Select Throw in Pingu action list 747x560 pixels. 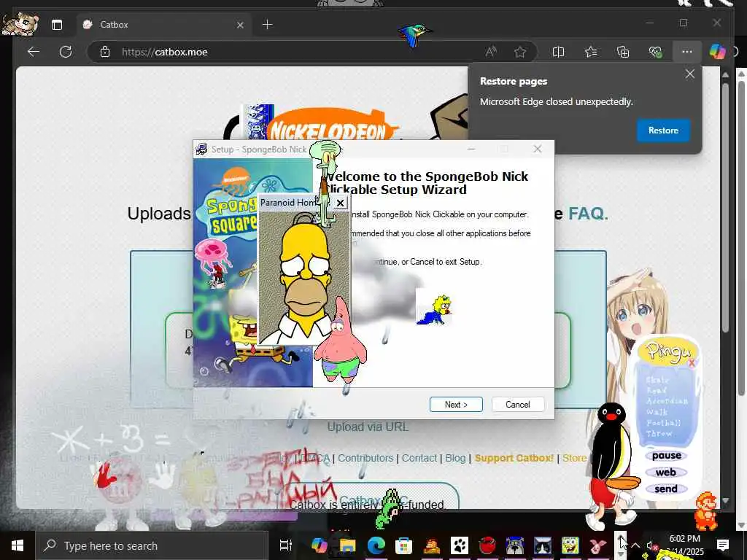coord(659,434)
